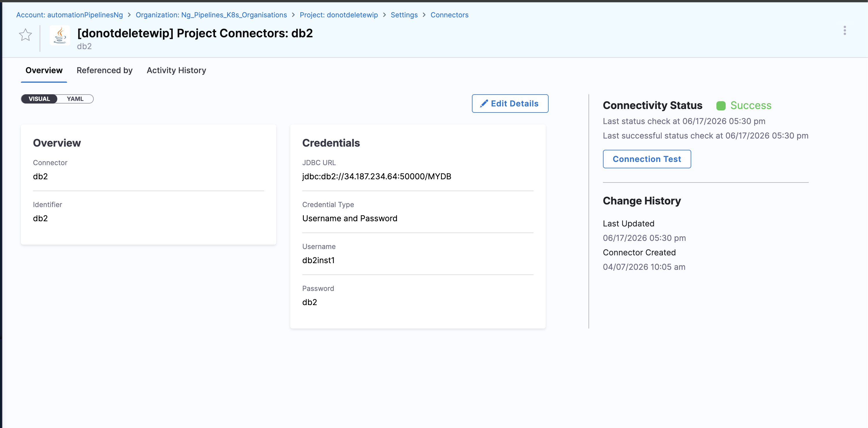Click the Change History heading
The image size is (868, 428).
coord(642,201)
